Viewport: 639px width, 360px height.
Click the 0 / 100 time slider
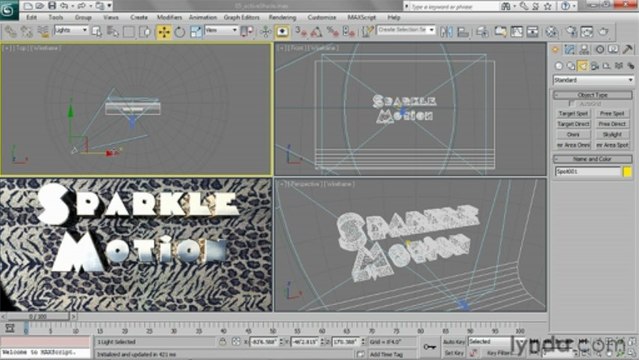click(38, 316)
